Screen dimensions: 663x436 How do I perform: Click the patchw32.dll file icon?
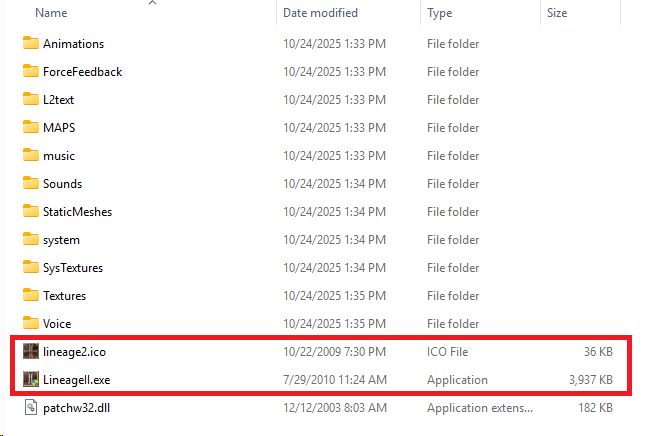30,407
